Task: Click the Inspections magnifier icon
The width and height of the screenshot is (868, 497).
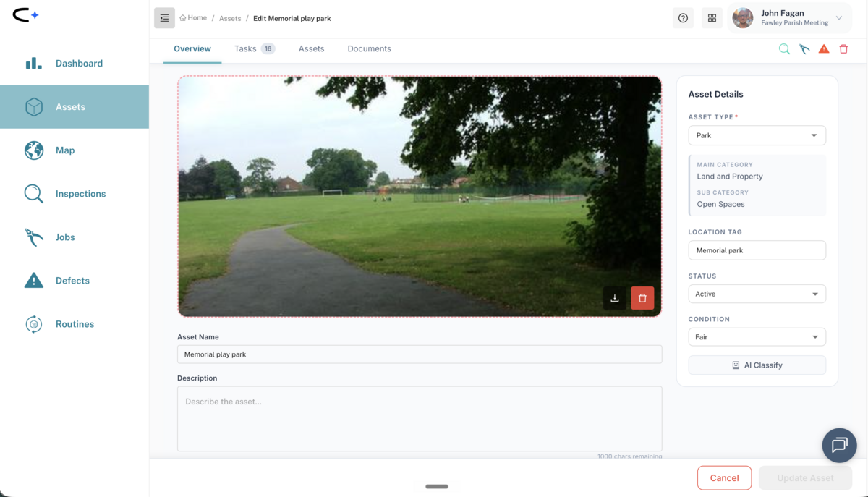Action: [x=34, y=194]
